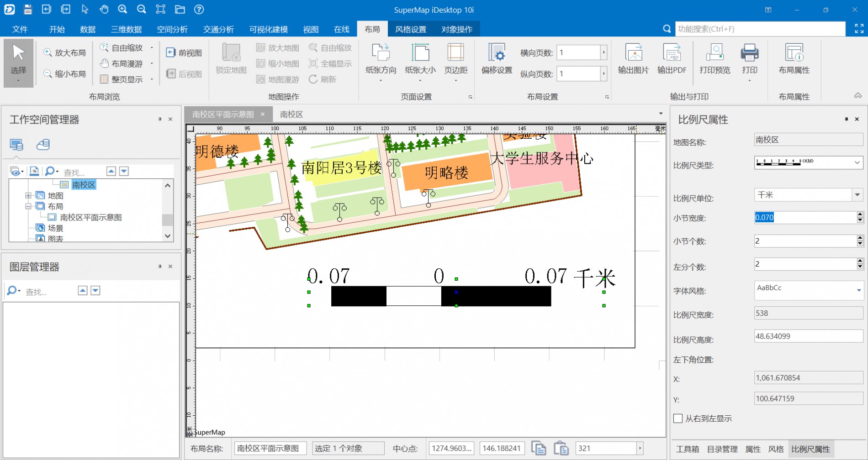Click 自由缩放 in layout browsing
Screen dimensions: 868x460
(122, 47)
